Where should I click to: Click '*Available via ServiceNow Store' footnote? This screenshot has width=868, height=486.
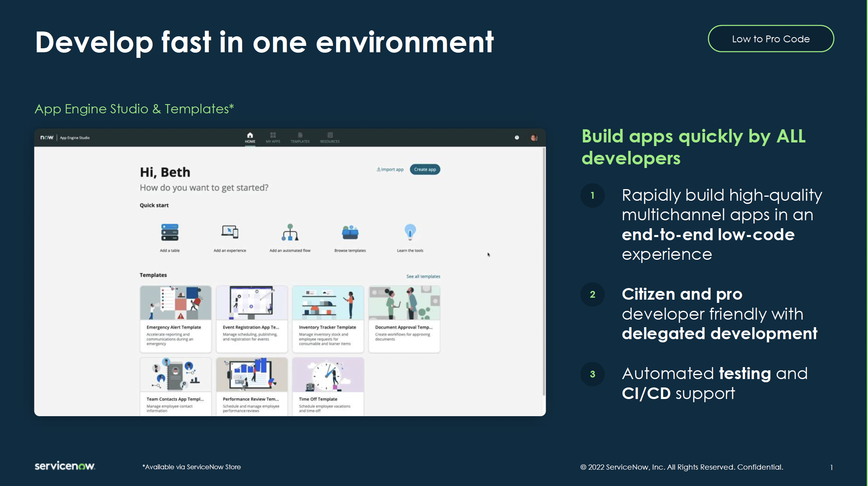coord(192,467)
